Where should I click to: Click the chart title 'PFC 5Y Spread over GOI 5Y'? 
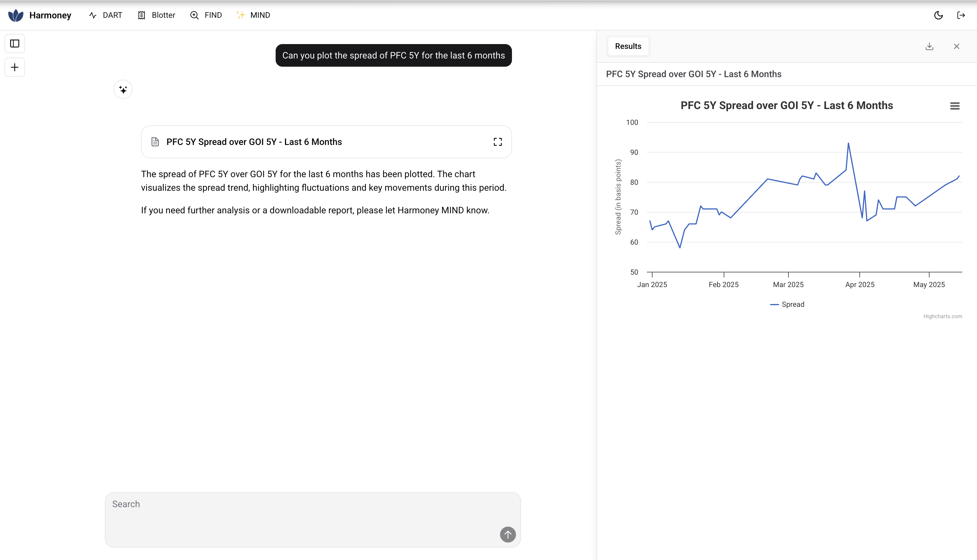pos(786,105)
